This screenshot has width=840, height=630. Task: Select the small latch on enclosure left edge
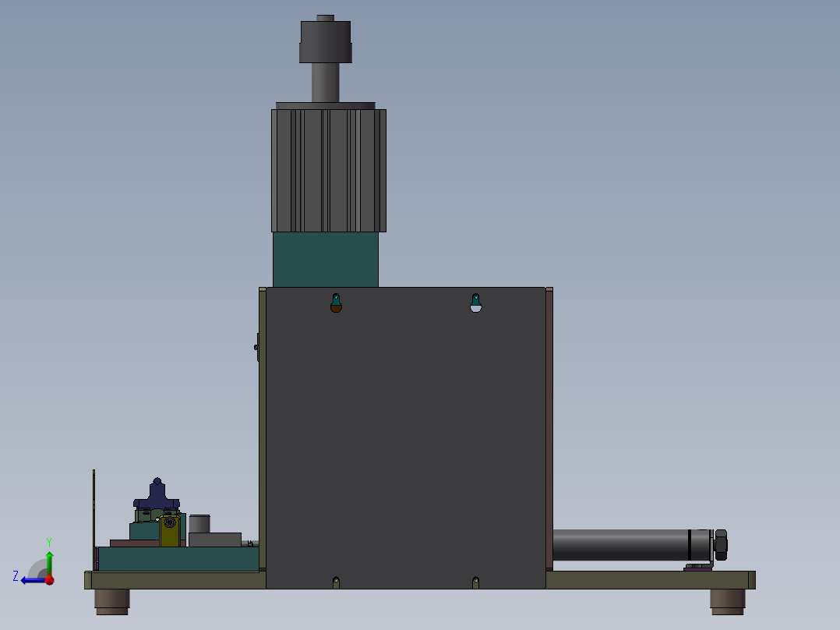point(256,347)
